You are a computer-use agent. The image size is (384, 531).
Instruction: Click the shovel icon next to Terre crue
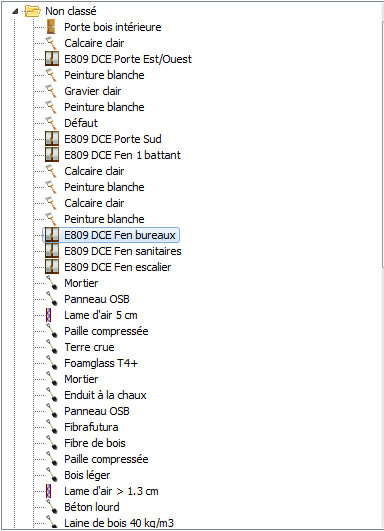pyautogui.click(x=52, y=347)
